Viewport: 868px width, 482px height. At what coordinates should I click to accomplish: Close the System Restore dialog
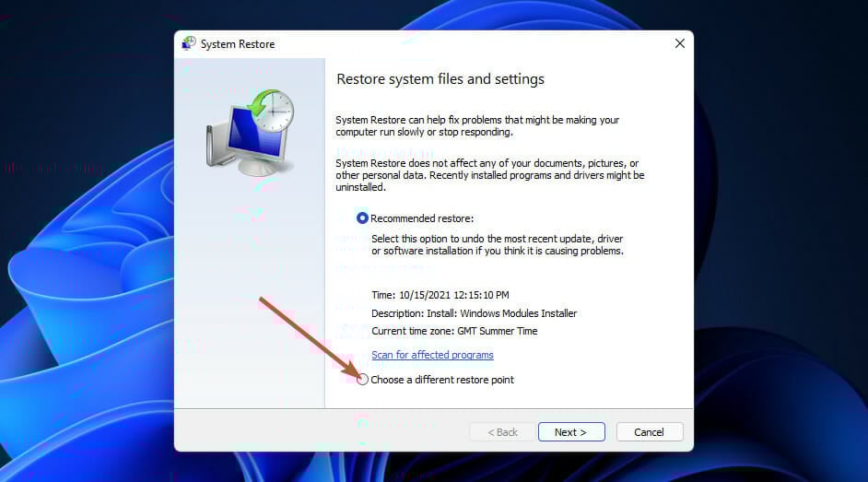coord(680,43)
